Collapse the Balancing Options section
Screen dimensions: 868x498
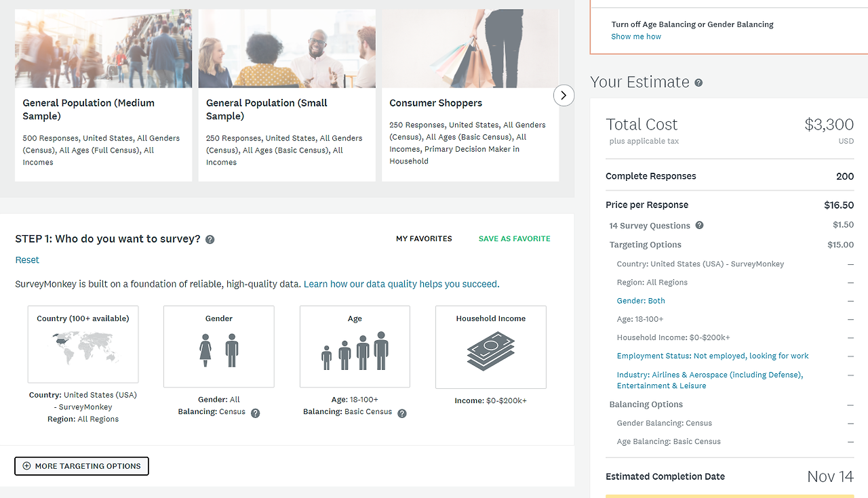tap(849, 404)
